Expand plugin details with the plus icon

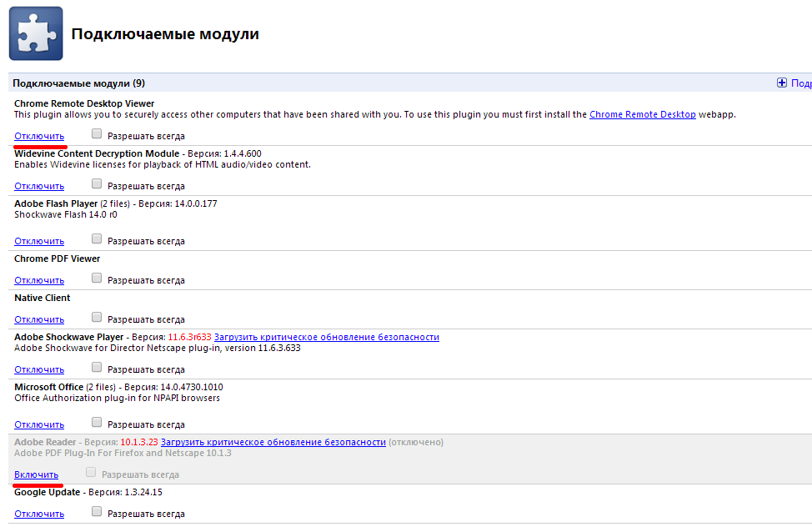coord(782,83)
